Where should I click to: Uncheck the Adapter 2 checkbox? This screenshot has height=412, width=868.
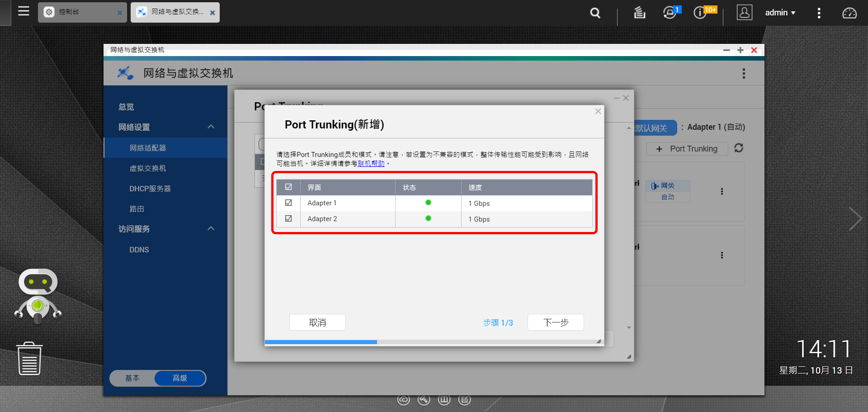click(288, 218)
